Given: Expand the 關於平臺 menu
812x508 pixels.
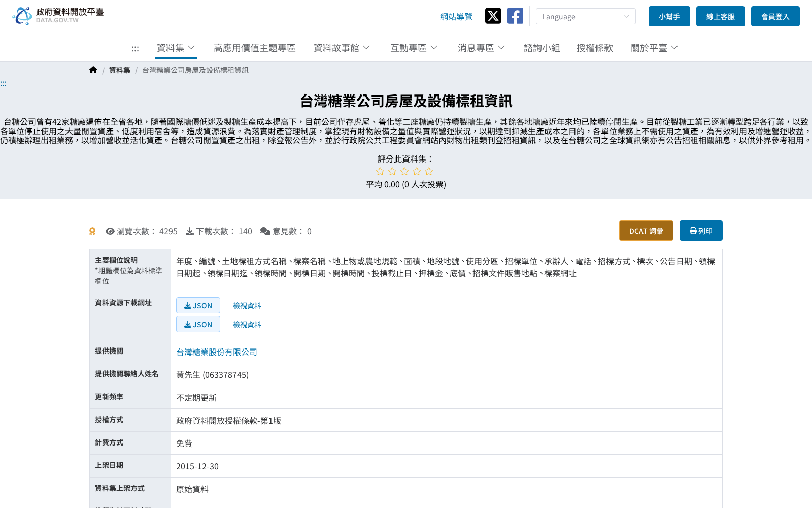Looking at the screenshot, I should coord(655,48).
